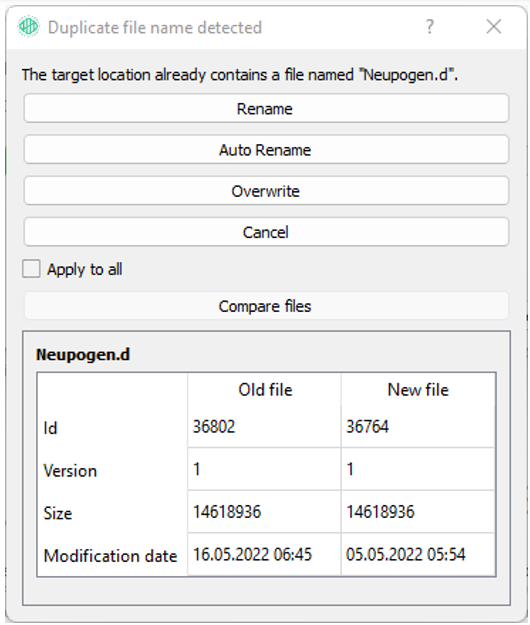530x625 pixels.
Task: Click the Size row label
Action: pos(58,513)
